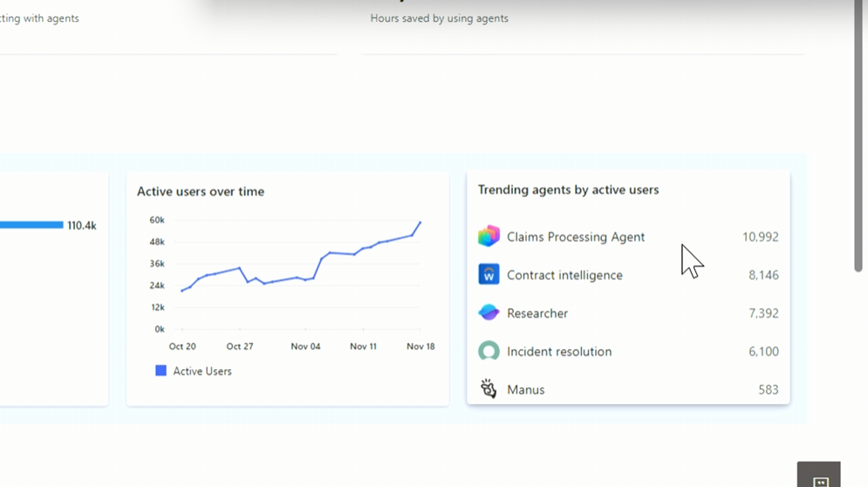Click the Oct 27 axis label
Screen dimensions: 868x487
pyautogui.click(x=240, y=346)
